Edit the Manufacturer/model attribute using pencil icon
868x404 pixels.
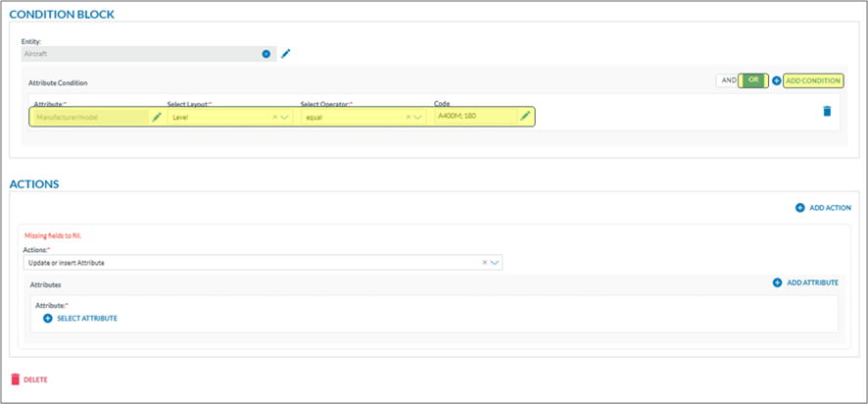coord(156,117)
